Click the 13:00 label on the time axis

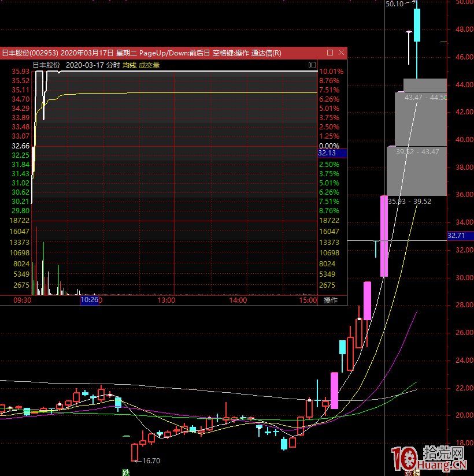(166, 300)
